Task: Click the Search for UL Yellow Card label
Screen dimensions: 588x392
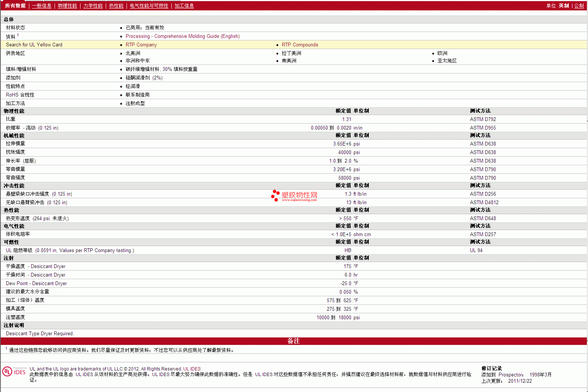Action: (x=34, y=45)
